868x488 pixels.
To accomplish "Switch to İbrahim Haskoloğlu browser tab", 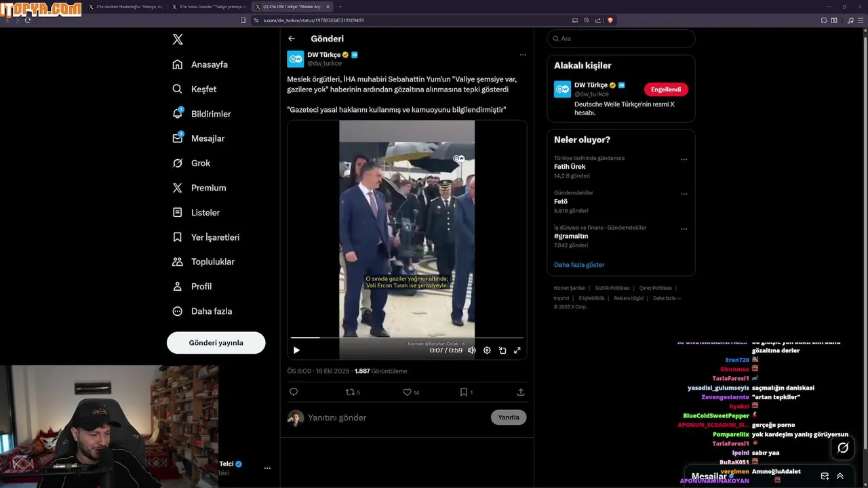I will click(x=125, y=7).
